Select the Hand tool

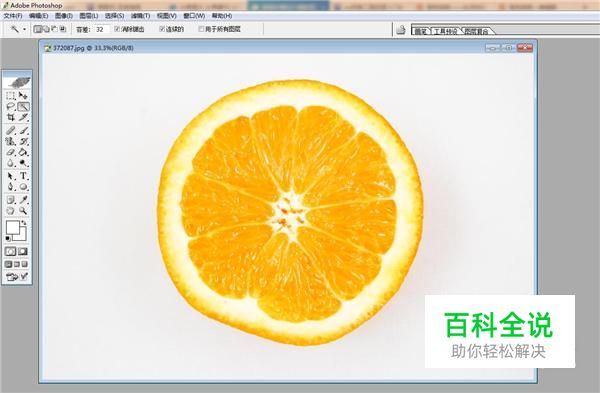click(11, 210)
